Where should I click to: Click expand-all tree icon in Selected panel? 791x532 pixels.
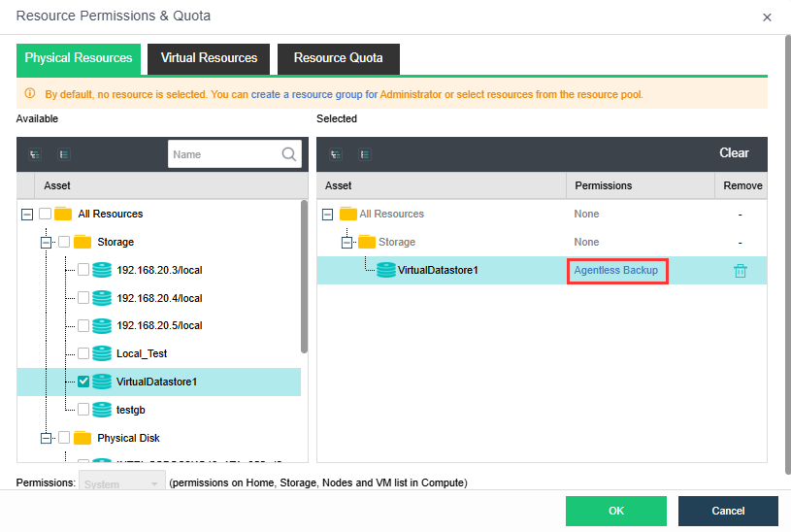tap(336, 153)
